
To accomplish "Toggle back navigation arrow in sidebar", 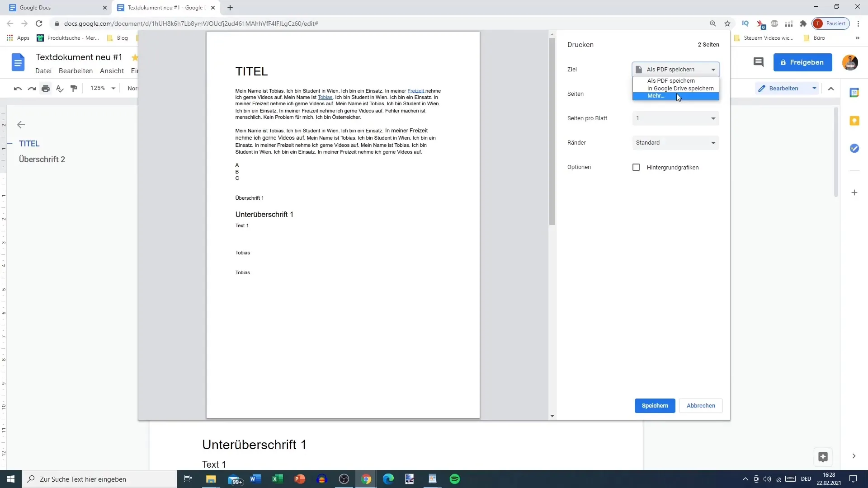I will 21,124.
